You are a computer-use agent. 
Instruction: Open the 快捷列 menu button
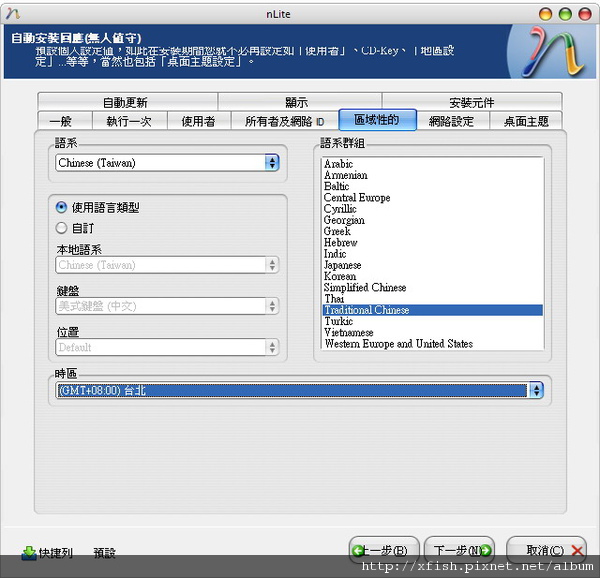[x=47, y=552]
